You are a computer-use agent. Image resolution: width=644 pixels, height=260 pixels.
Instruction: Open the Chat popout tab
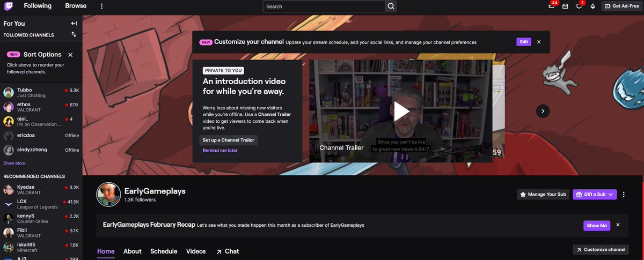tap(228, 251)
